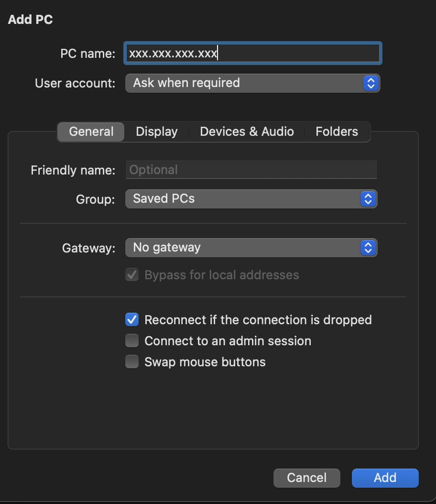
Task: Switch to the Display tab
Action: [x=157, y=132]
